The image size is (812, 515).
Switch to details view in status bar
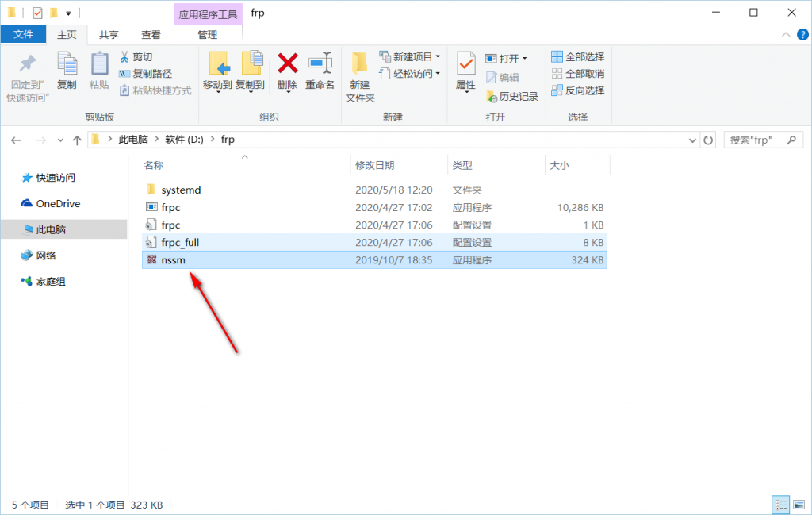pyautogui.click(x=779, y=505)
